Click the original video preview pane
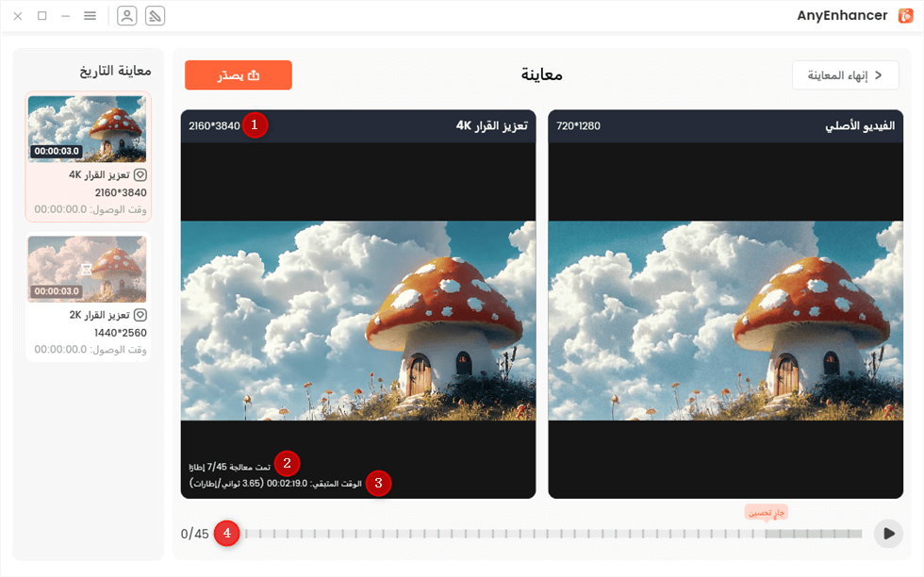Image resolution: width=924 pixels, height=577 pixels. tap(725, 321)
